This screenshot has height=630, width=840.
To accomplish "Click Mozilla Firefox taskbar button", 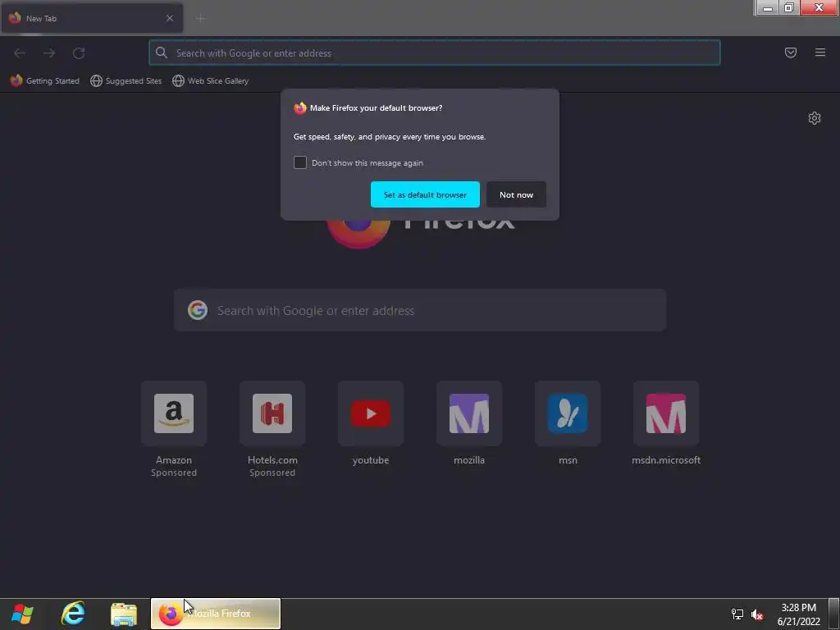I will tap(216, 614).
